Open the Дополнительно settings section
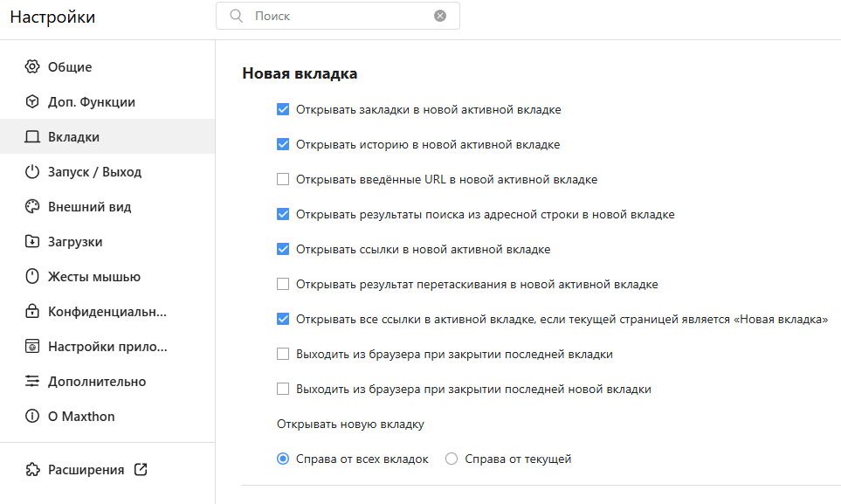The image size is (841, 504). 96,382
